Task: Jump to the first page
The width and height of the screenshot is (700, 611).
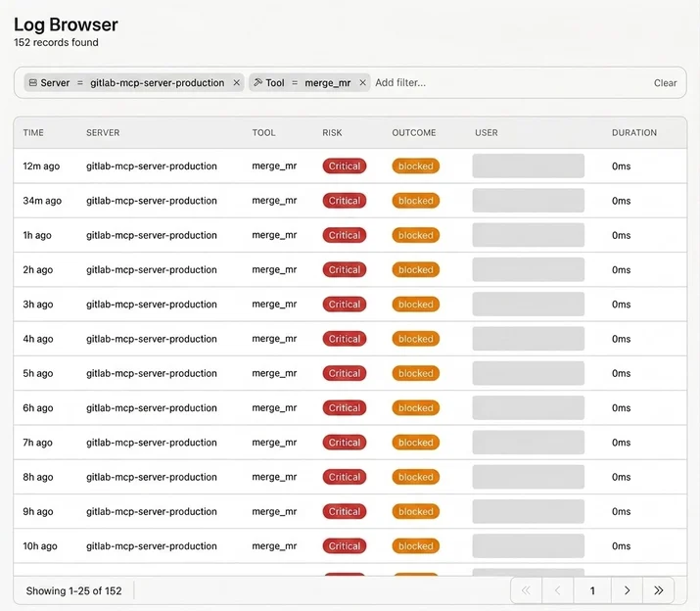Action: [527, 590]
